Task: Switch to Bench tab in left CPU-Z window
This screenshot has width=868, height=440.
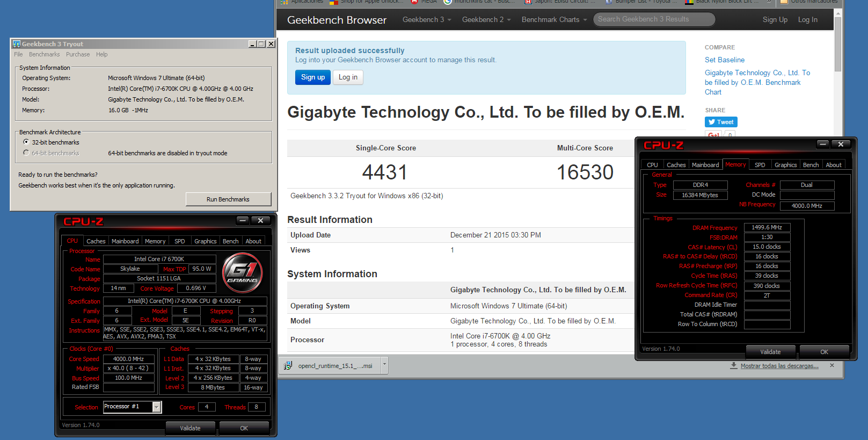Action: pos(231,241)
